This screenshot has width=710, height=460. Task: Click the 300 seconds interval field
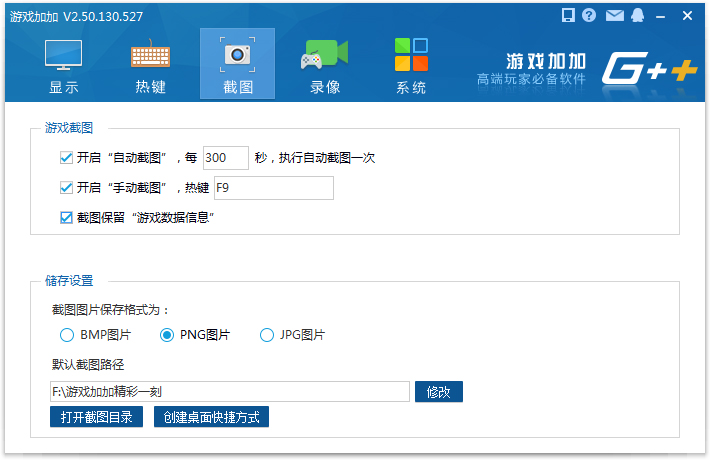225,158
